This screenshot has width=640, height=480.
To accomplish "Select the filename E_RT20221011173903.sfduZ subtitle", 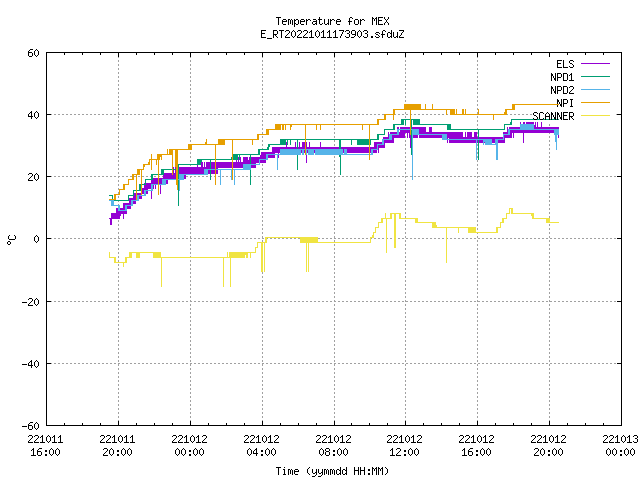I will [x=332, y=34].
